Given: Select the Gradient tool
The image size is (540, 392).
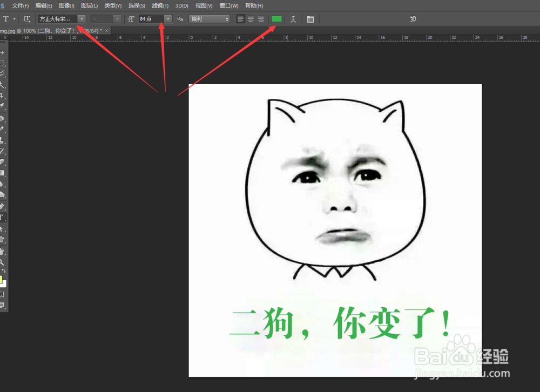Looking at the screenshot, I should point(2,173).
